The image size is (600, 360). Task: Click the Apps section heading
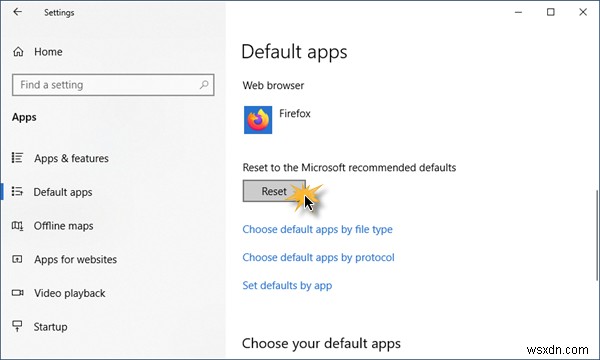24,117
